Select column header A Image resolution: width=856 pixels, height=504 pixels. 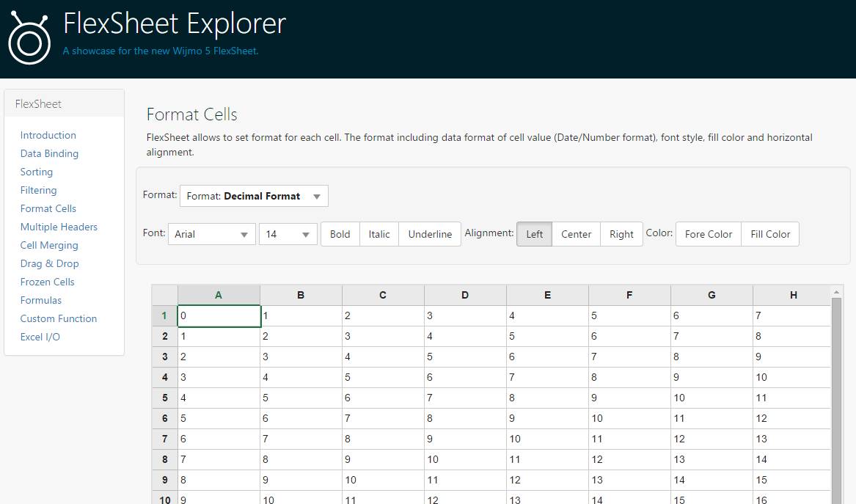point(219,295)
